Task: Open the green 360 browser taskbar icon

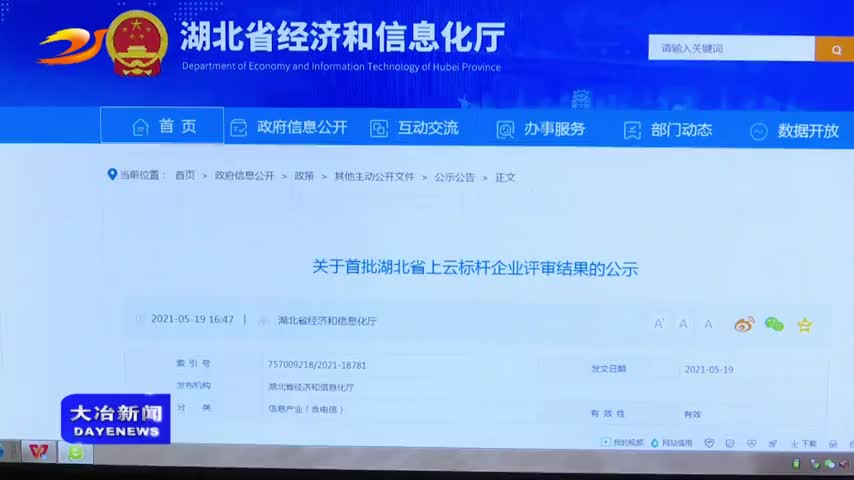Action: tap(75, 452)
